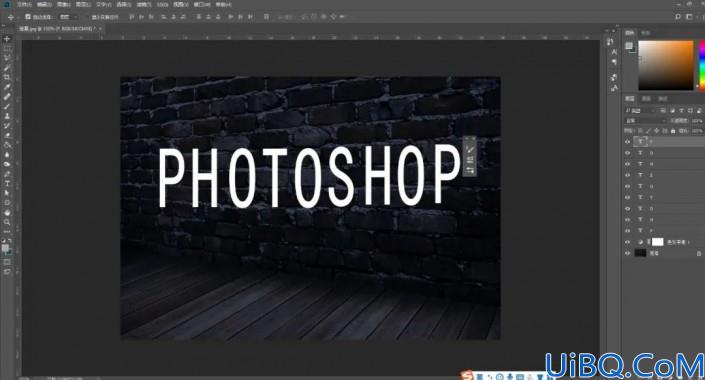
Task: Hide the Color Fill 1 layer
Action: pyautogui.click(x=628, y=242)
